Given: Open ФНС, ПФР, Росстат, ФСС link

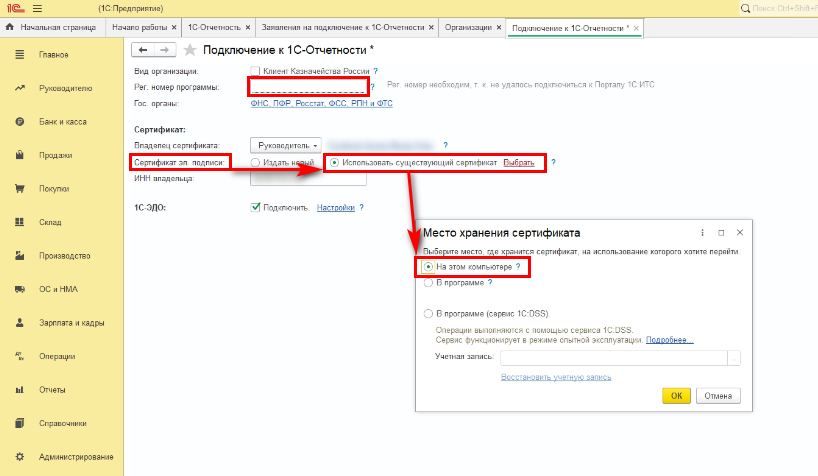Looking at the screenshot, I should [321, 103].
